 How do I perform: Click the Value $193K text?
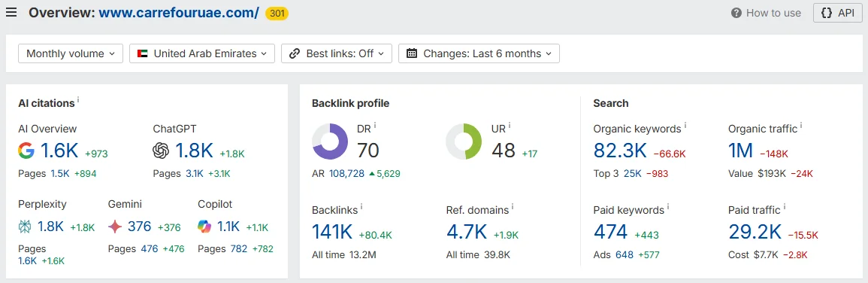[x=758, y=174]
